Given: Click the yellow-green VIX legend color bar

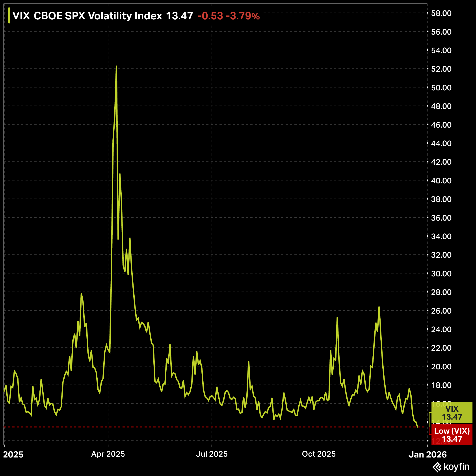Looking at the screenshot, I should point(9,15).
